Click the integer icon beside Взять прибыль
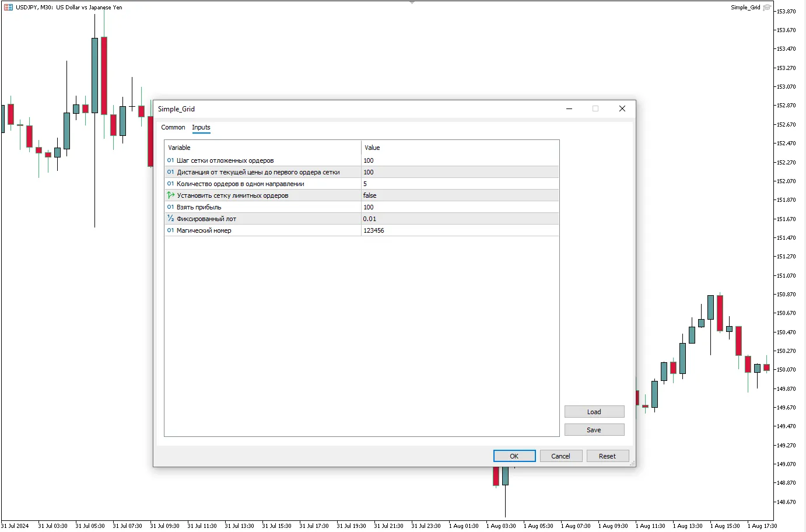This screenshot has width=806, height=532. coord(170,207)
